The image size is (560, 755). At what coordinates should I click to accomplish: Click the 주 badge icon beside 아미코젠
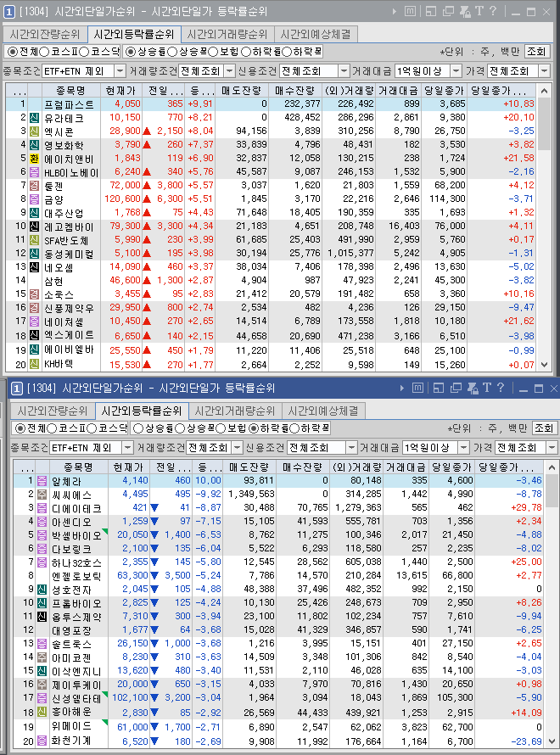click(x=42, y=657)
